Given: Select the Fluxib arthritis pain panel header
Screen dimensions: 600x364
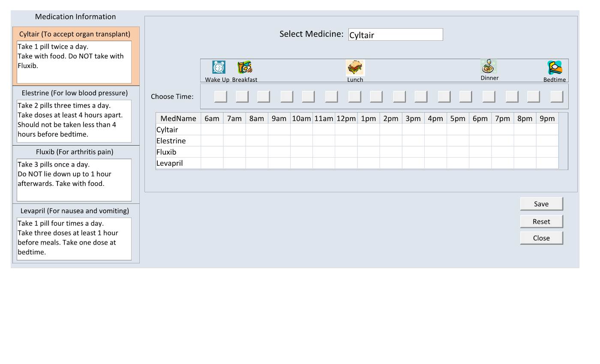Looking at the screenshot, I should (75, 152).
